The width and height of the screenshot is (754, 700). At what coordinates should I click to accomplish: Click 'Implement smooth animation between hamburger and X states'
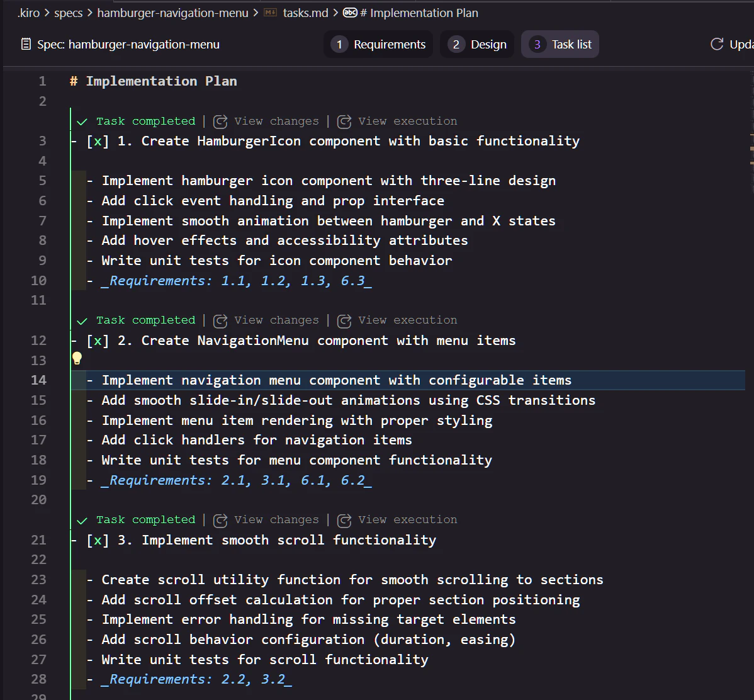coord(329,222)
